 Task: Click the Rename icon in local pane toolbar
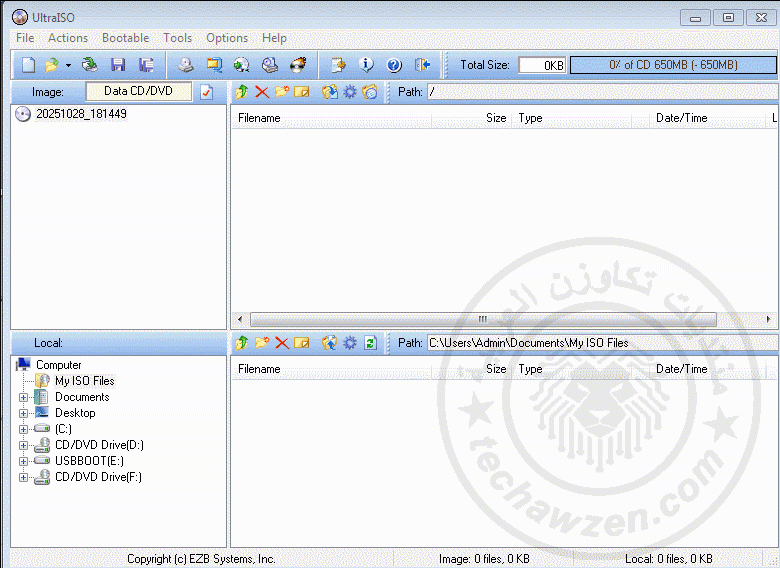(x=301, y=343)
